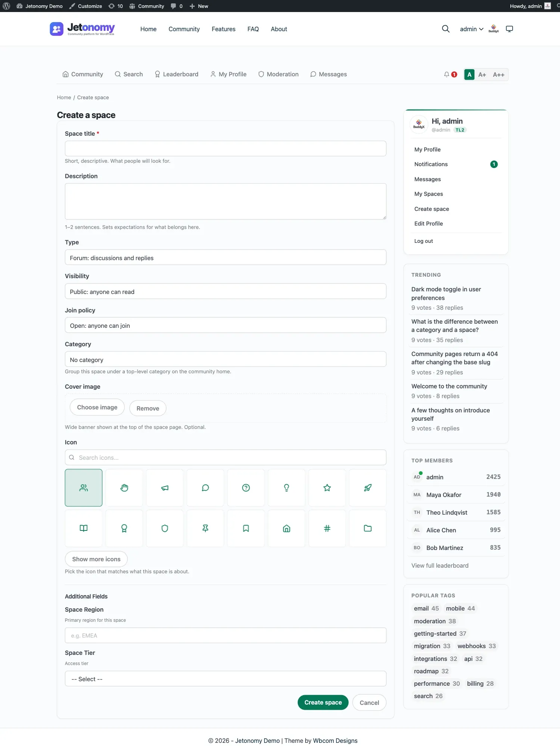
Task: Click the notification bell with red badge
Action: click(x=450, y=74)
